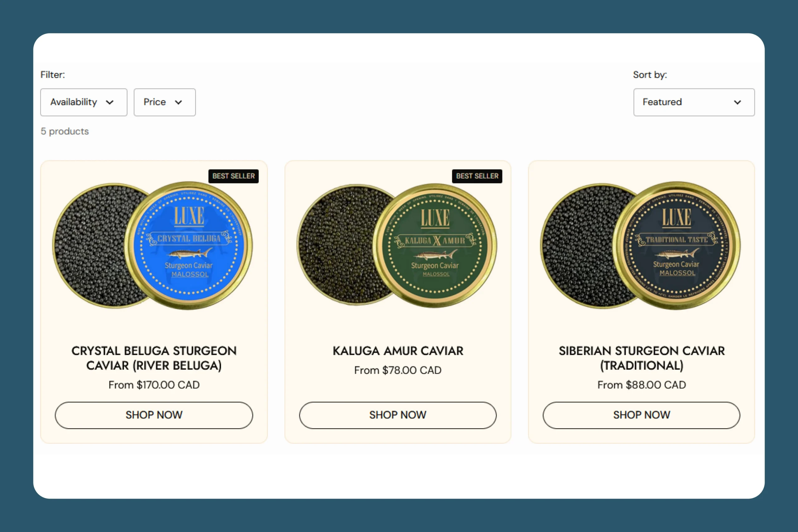Image resolution: width=798 pixels, height=532 pixels.
Task: Expand the Featured sort-by dropdown
Action: (694, 102)
